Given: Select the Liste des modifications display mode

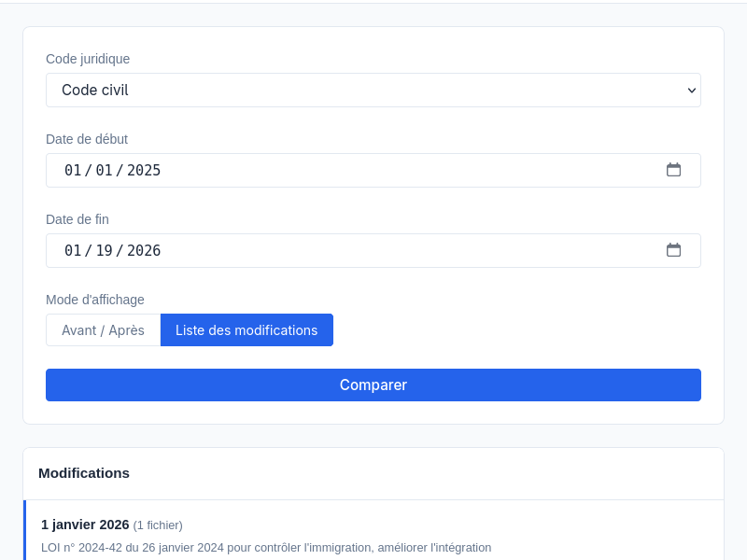Looking at the screenshot, I should [247, 330].
